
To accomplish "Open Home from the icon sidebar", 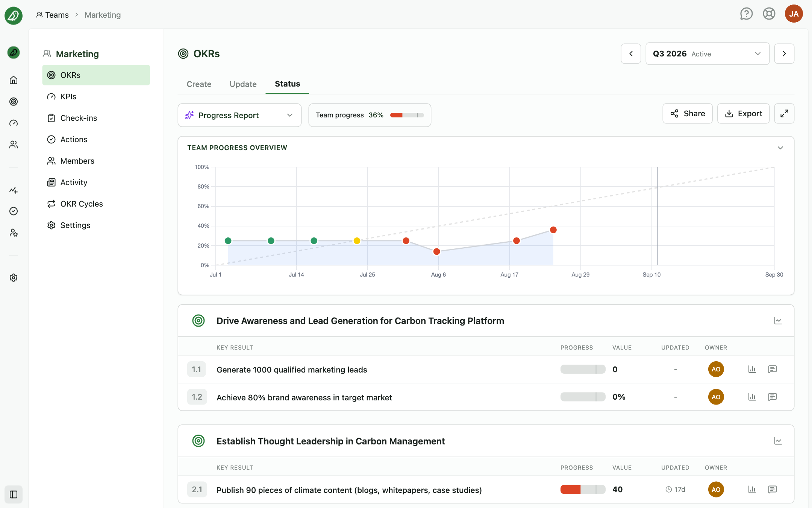I will (x=14, y=80).
